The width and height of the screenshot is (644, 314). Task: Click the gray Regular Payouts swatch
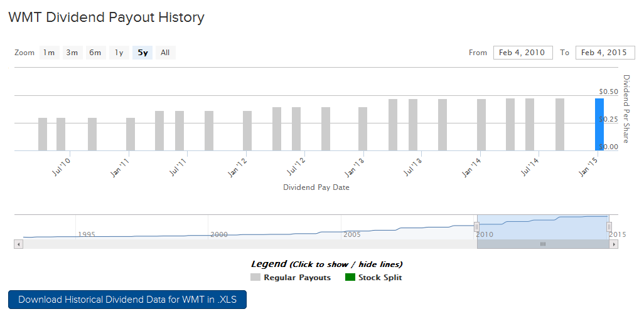pos(255,278)
